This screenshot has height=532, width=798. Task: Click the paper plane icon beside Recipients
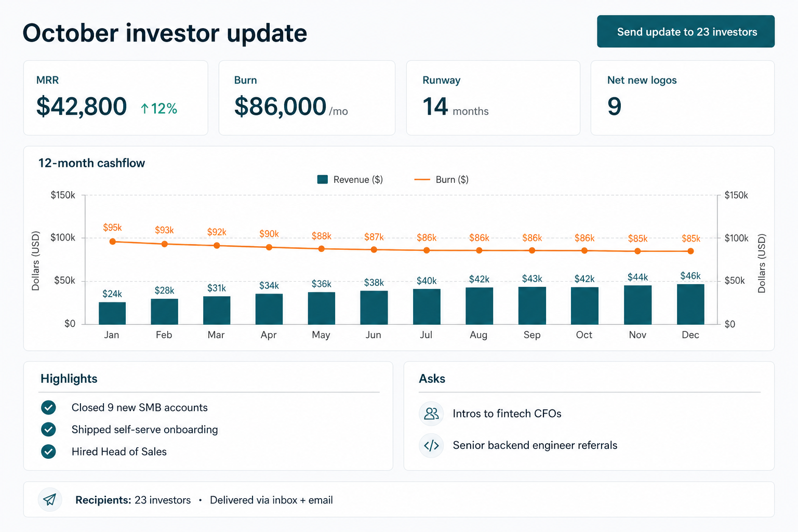pos(50,500)
